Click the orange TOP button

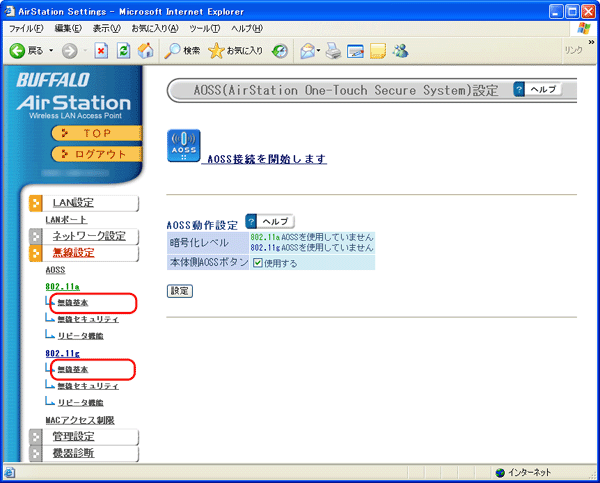click(x=96, y=133)
